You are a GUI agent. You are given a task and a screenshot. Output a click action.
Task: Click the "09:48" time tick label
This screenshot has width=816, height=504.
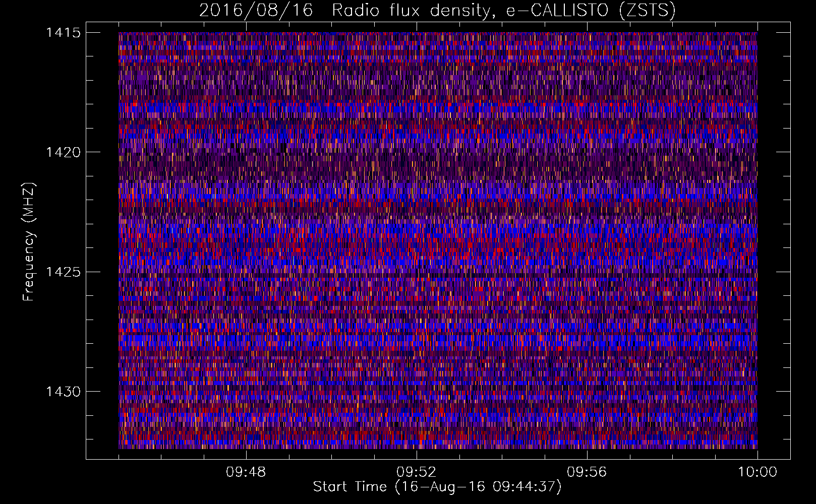point(246,472)
